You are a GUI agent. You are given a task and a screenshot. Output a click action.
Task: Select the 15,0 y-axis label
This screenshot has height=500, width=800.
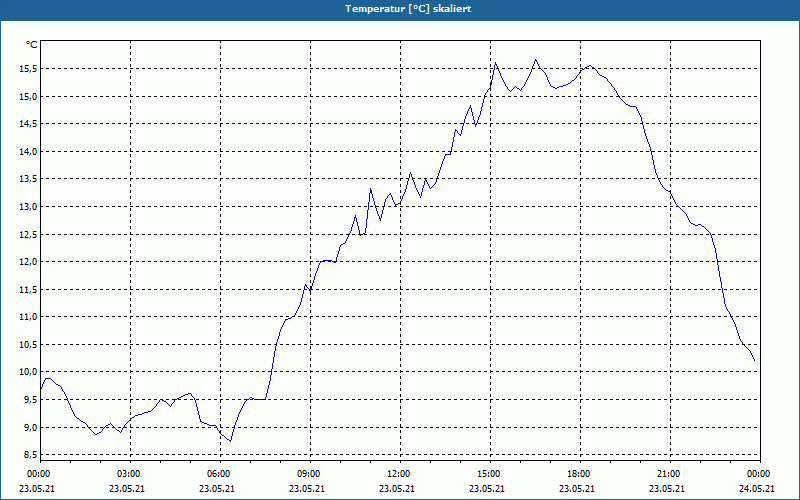pos(28,96)
